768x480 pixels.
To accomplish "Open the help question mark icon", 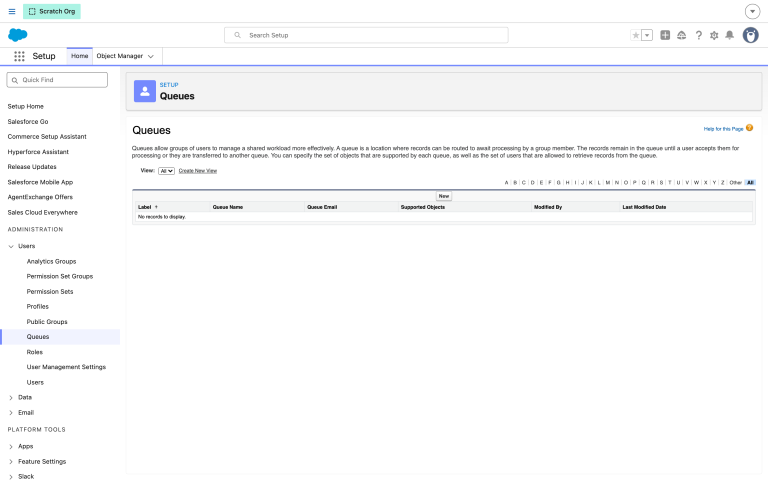I will [698, 35].
